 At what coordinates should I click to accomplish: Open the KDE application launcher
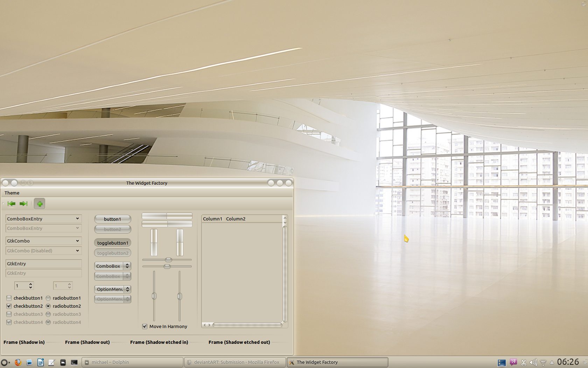pos(5,362)
